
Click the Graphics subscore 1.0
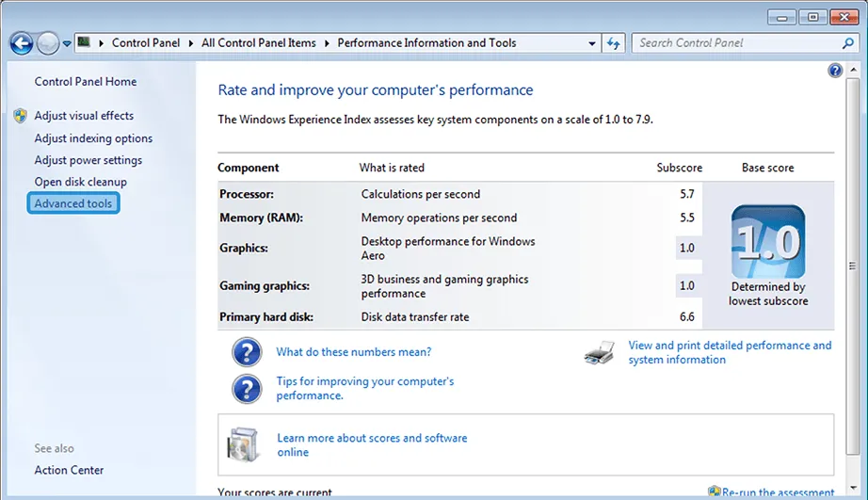(x=687, y=248)
